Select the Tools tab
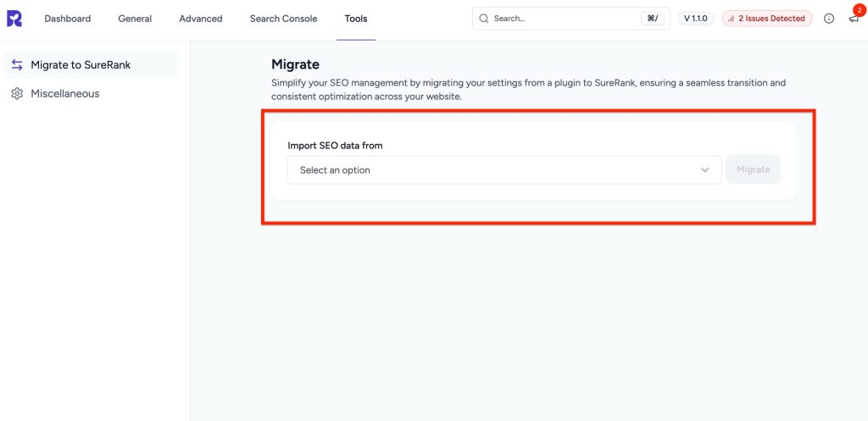The image size is (868, 421). click(356, 19)
